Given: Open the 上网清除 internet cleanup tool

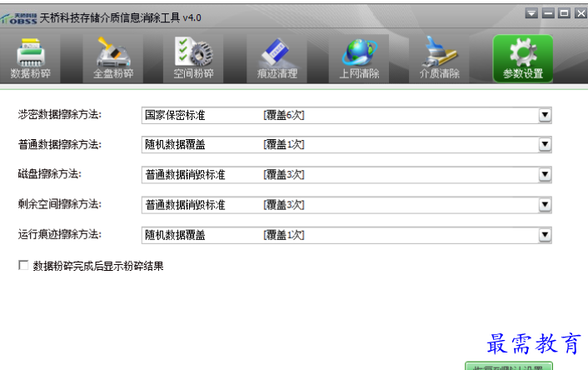Looking at the screenshot, I should coord(359,58).
